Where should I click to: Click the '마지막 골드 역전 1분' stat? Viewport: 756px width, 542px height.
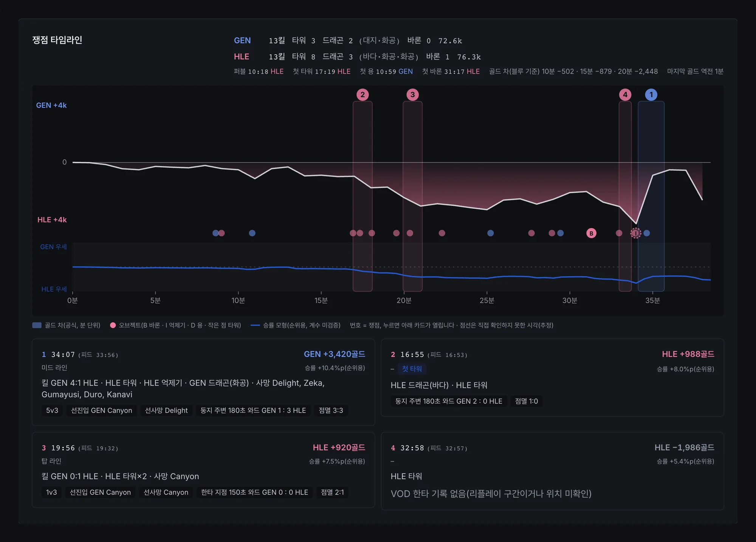[x=695, y=71]
